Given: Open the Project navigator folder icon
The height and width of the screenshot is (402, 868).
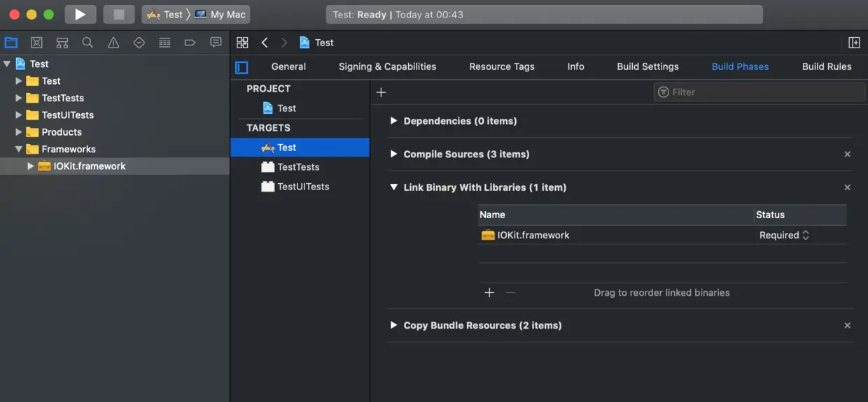Looking at the screenshot, I should [x=11, y=43].
